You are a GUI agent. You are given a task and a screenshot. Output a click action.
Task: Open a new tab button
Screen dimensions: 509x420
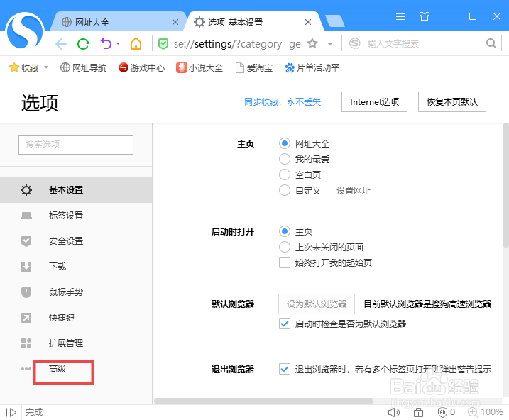point(334,21)
